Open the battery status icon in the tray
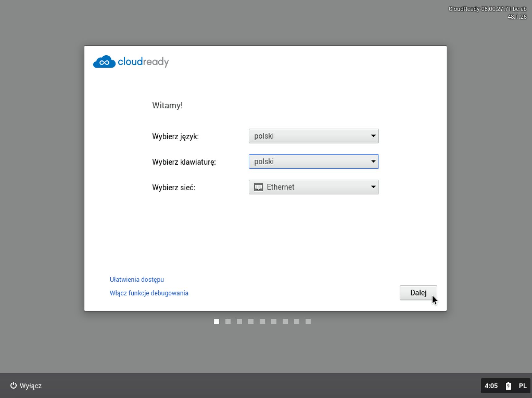Screen dimensions: 532x398 click(508, 386)
